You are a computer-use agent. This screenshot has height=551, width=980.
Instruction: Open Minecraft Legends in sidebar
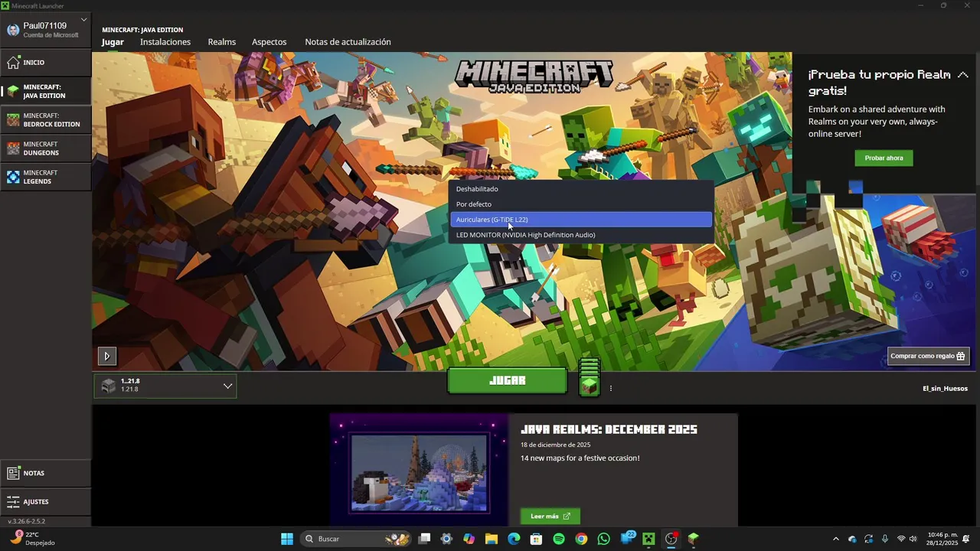tap(46, 177)
